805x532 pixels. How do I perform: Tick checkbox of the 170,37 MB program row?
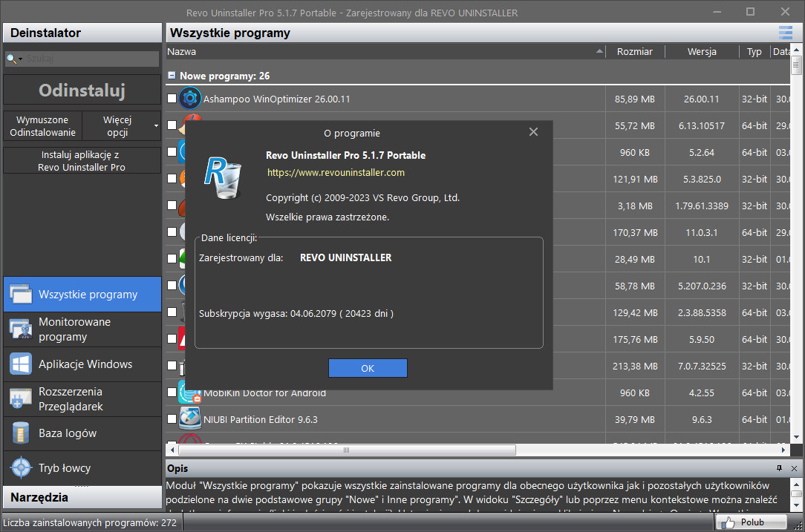pos(172,231)
